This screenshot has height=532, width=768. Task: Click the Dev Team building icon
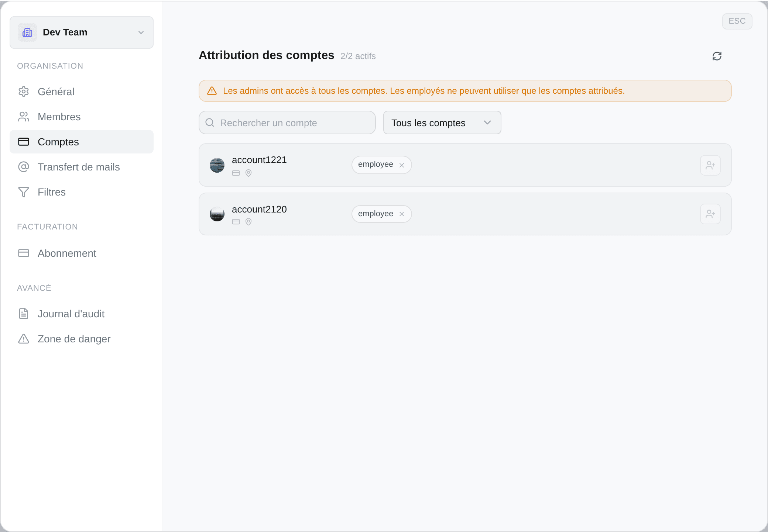[27, 32]
